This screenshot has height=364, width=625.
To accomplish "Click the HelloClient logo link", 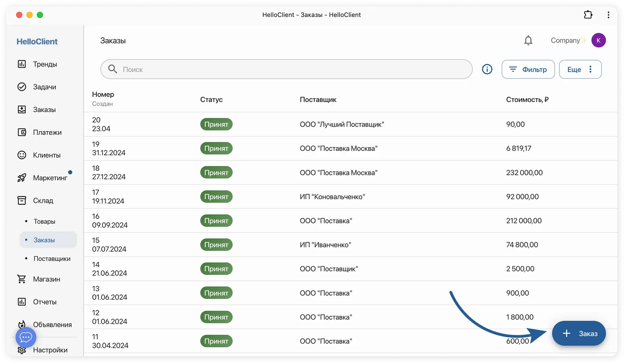I will click(x=37, y=41).
